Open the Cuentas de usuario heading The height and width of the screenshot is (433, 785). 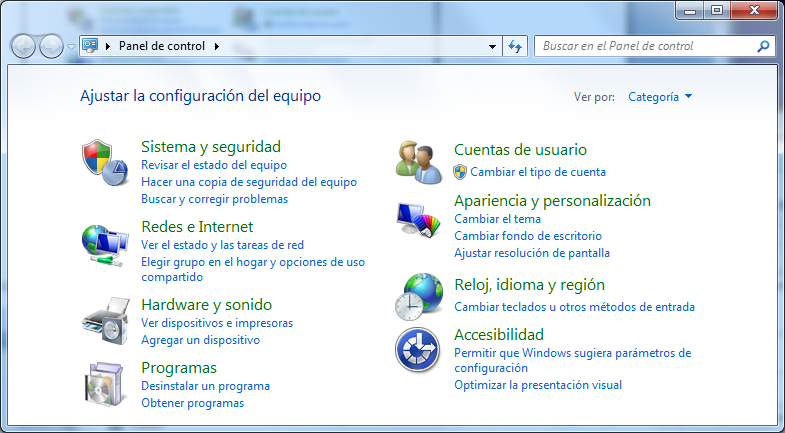pos(520,150)
